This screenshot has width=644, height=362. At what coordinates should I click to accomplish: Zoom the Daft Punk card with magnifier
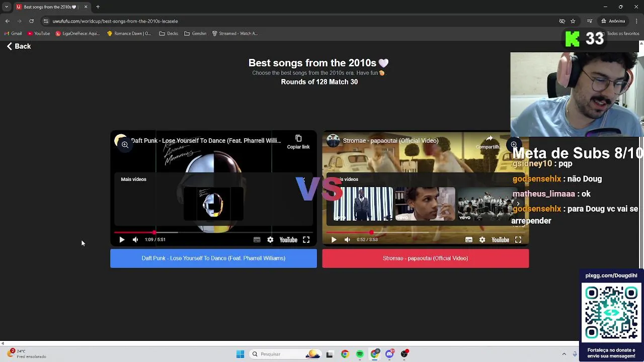tap(124, 144)
